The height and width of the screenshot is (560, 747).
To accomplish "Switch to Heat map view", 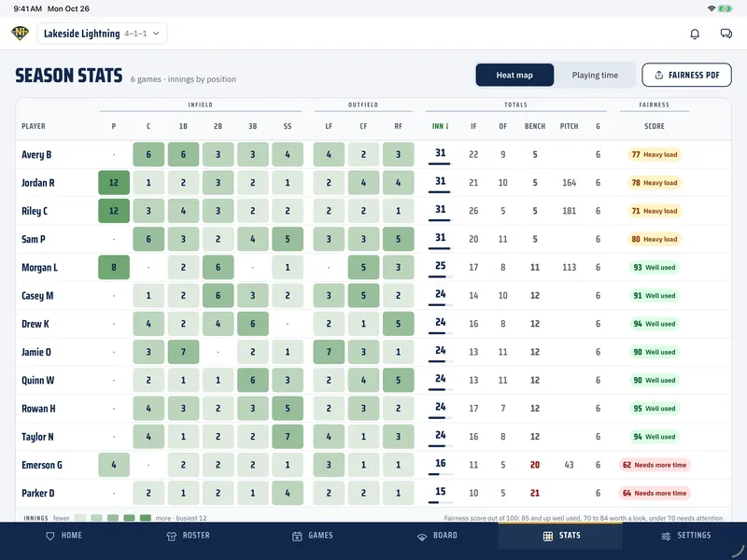I will (514, 76).
